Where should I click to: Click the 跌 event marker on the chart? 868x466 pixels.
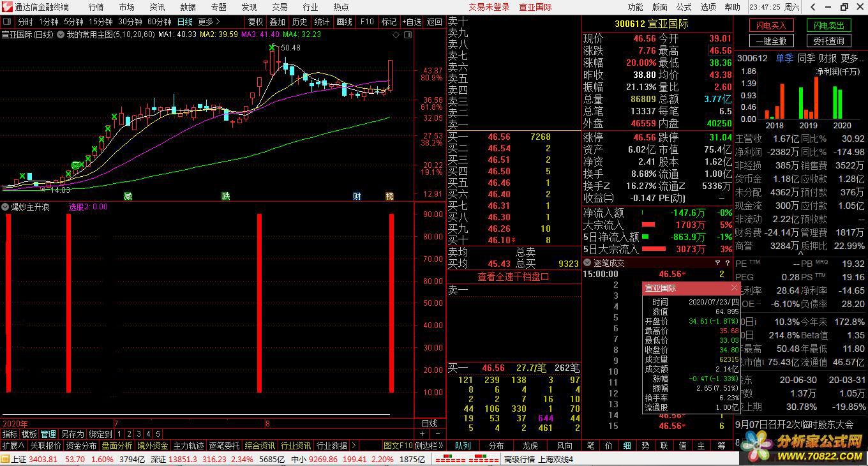(x=225, y=196)
